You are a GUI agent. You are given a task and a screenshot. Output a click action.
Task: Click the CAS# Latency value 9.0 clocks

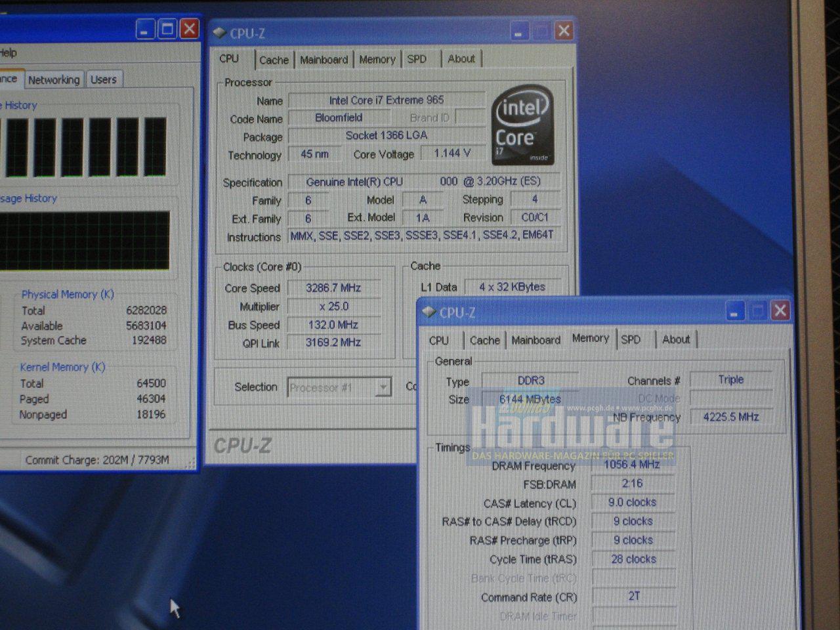(633, 503)
